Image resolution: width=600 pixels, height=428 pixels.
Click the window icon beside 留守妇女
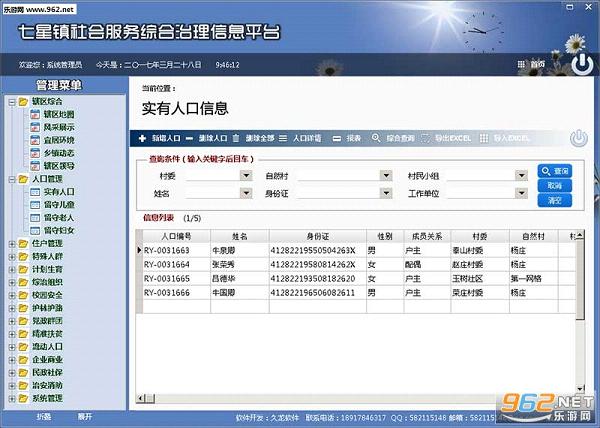tap(35, 231)
